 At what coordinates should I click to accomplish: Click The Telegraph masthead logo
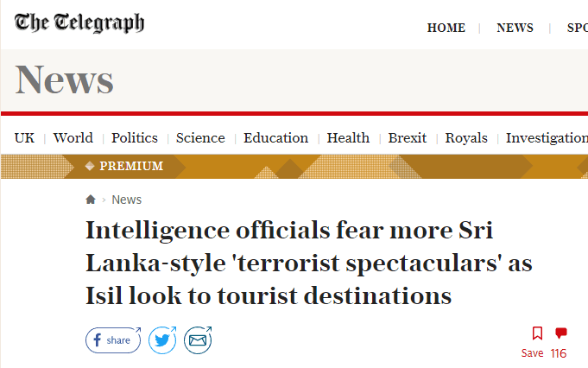(79, 22)
